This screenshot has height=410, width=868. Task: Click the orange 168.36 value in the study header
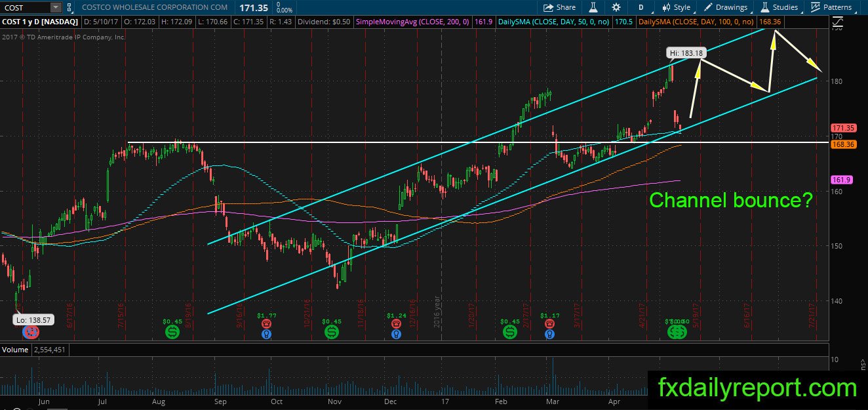pos(770,22)
